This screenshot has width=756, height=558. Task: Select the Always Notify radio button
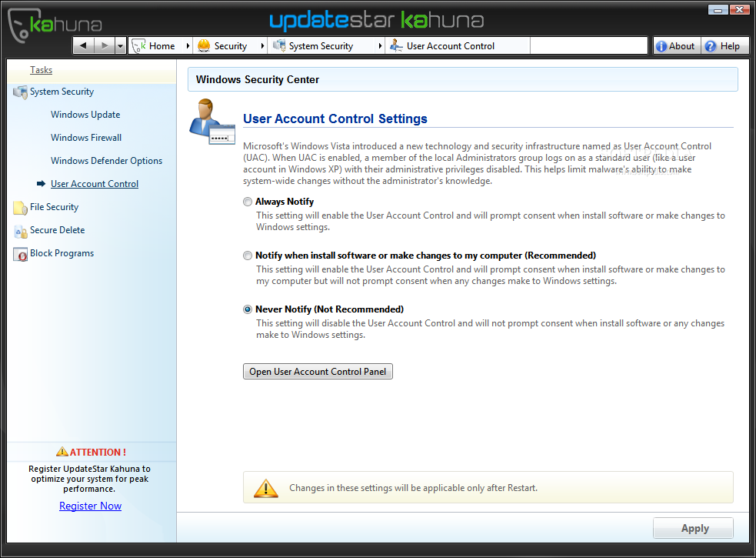tap(248, 202)
